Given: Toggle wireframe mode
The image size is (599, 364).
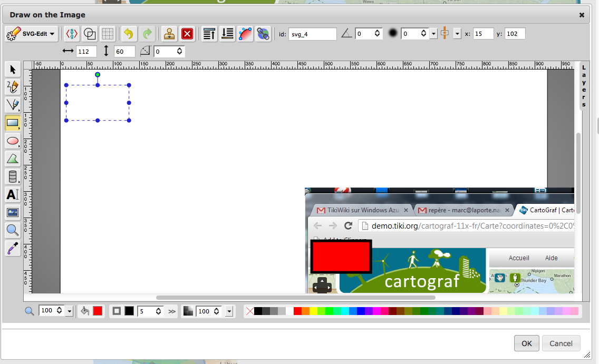Looking at the screenshot, I should (x=90, y=34).
